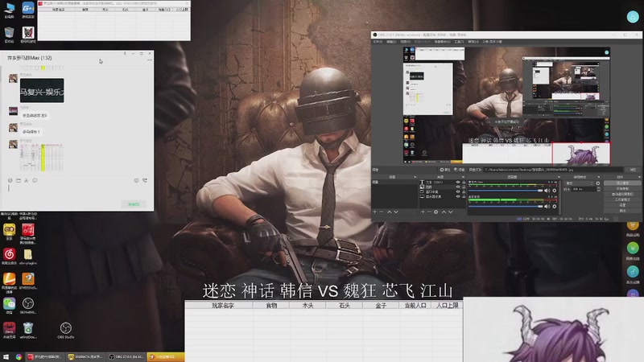
Task: Move the selected source up
Action: [444, 212]
